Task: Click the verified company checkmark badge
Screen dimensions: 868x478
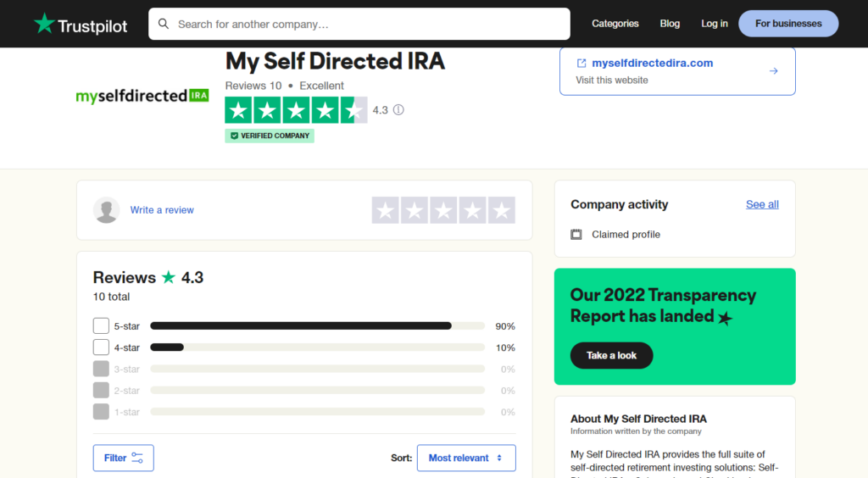Action: (x=234, y=136)
